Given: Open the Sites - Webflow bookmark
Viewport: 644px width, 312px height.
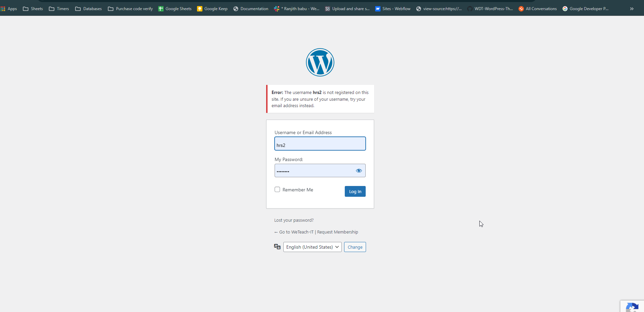Looking at the screenshot, I should (x=393, y=9).
